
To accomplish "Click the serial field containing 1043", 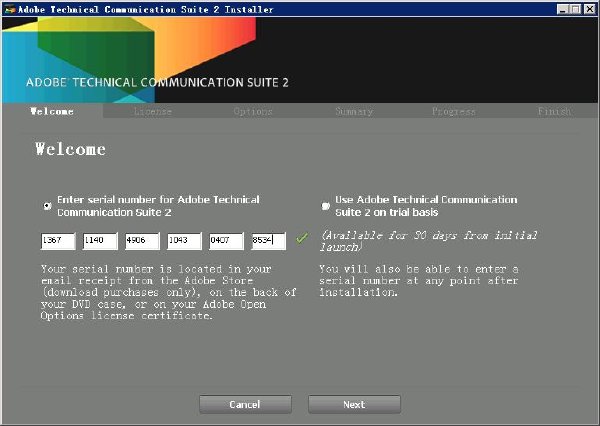I will click(184, 241).
